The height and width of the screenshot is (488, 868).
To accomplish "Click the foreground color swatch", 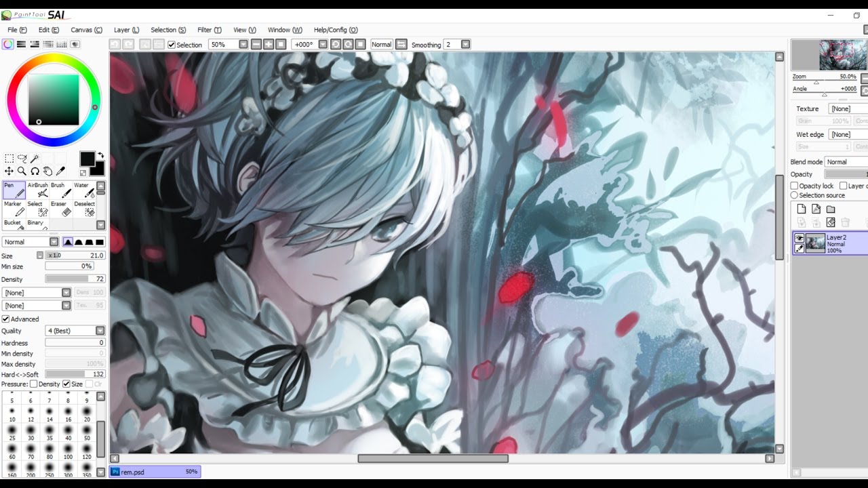I will click(x=87, y=159).
